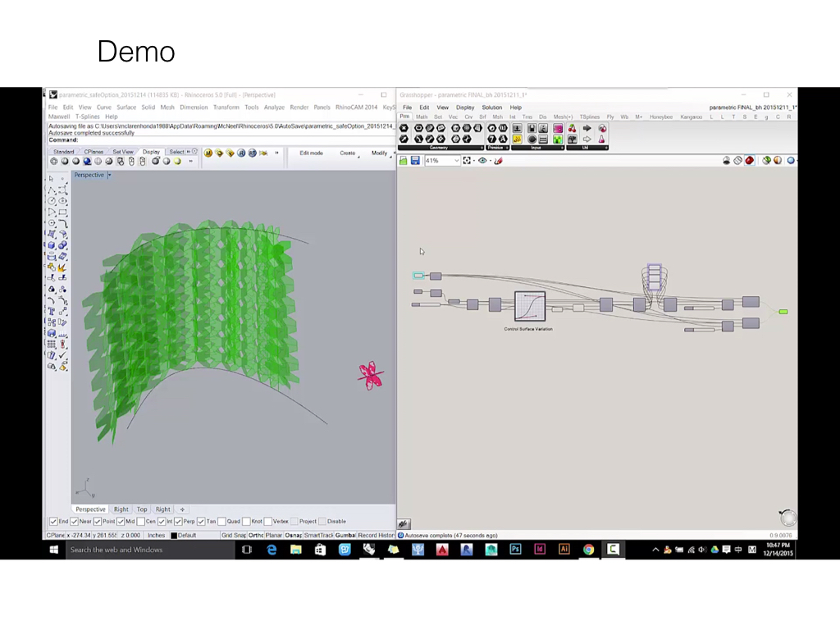Screen dimensions: 840x630
Task: Click the Control Surface Variation graph node
Action: [x=530, y=306]
